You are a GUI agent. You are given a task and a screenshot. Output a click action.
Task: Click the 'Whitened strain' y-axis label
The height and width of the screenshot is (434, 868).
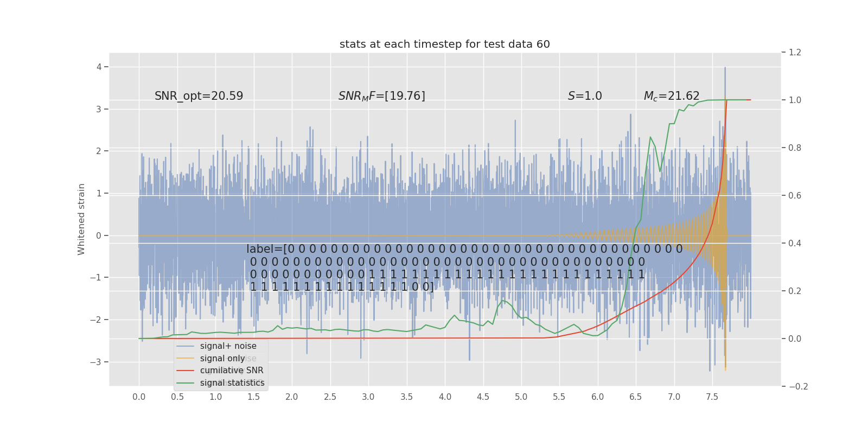click(81, 219)
